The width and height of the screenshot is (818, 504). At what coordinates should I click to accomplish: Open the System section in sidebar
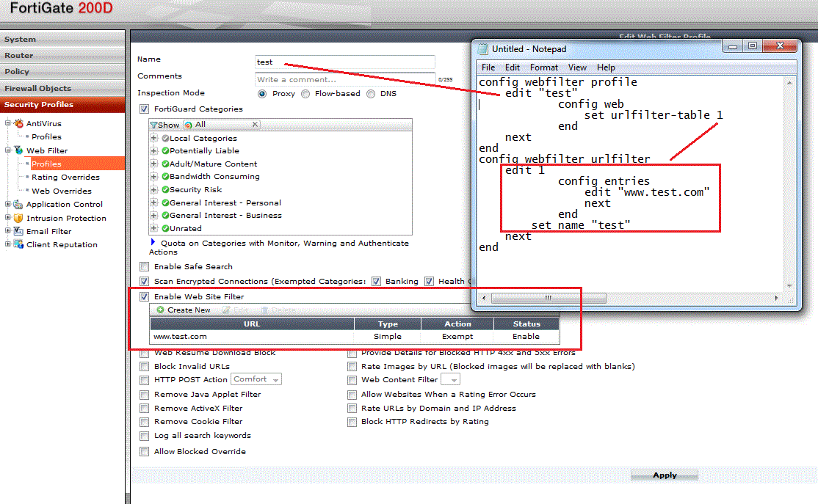point(62,39)
